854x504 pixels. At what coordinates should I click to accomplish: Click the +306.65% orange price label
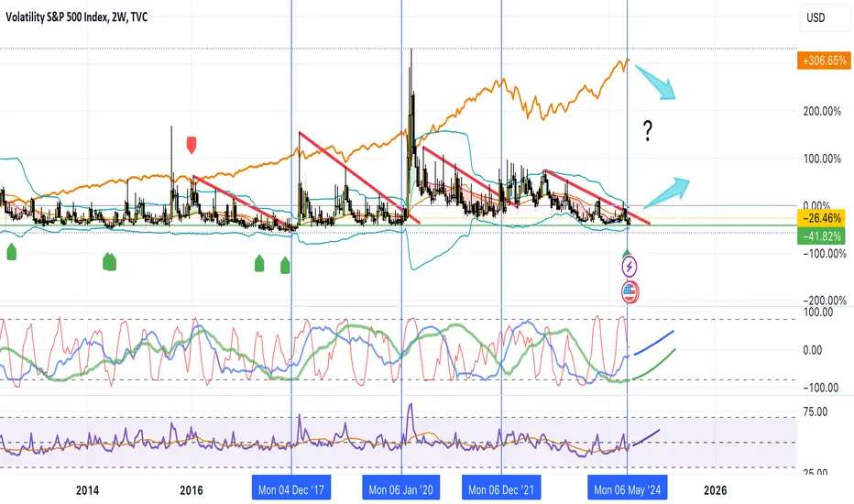click(824, 60)
